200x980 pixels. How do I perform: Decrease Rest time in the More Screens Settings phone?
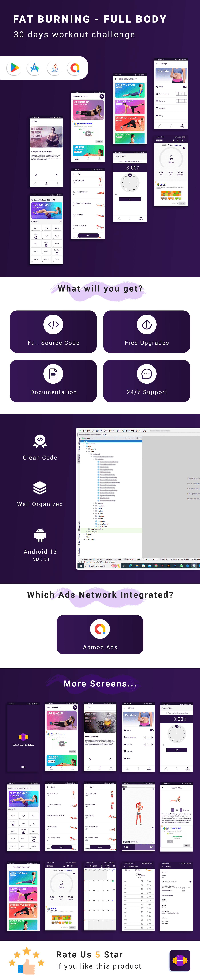(144, 744)
